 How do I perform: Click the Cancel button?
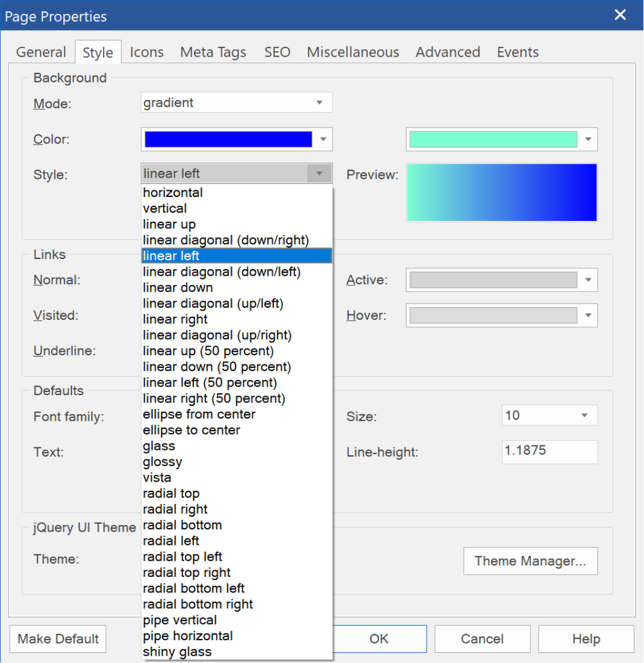click(483, 638)
